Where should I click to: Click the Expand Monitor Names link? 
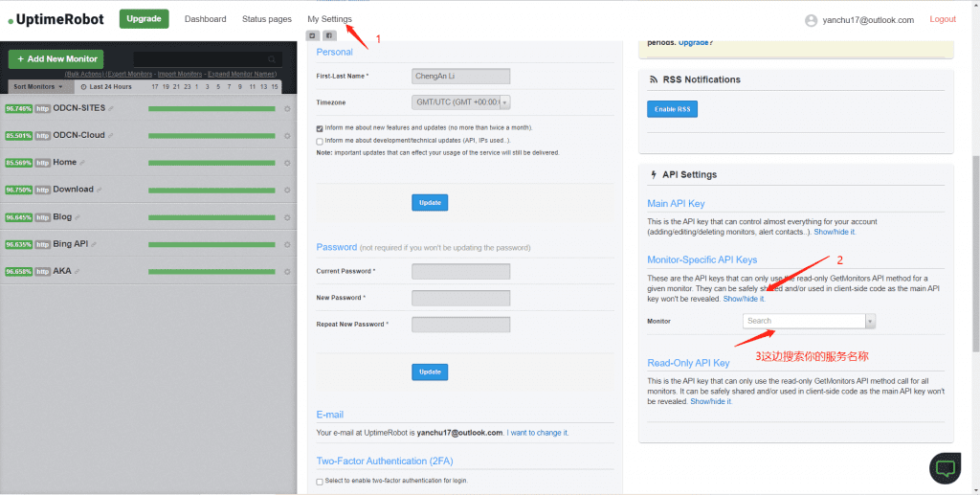point(242,74)
